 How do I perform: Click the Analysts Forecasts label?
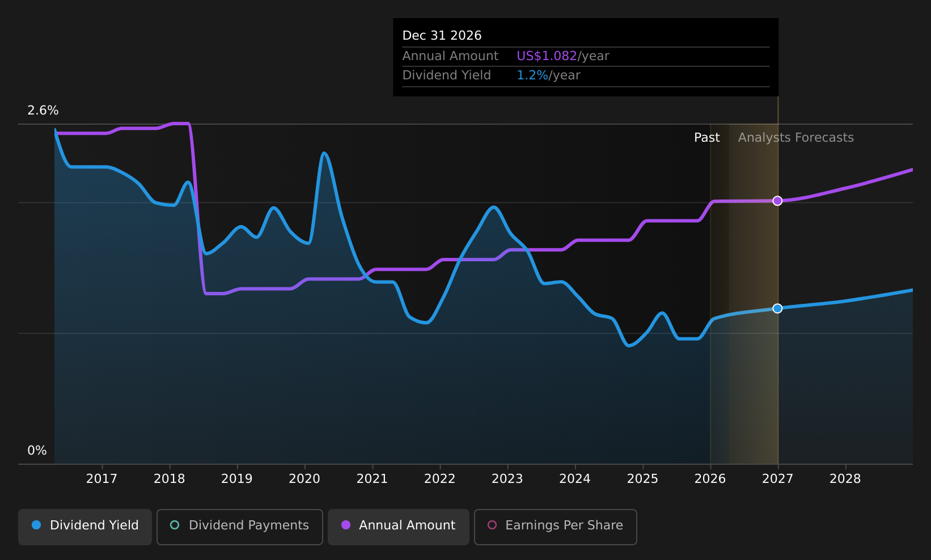[x=796, y=138]
